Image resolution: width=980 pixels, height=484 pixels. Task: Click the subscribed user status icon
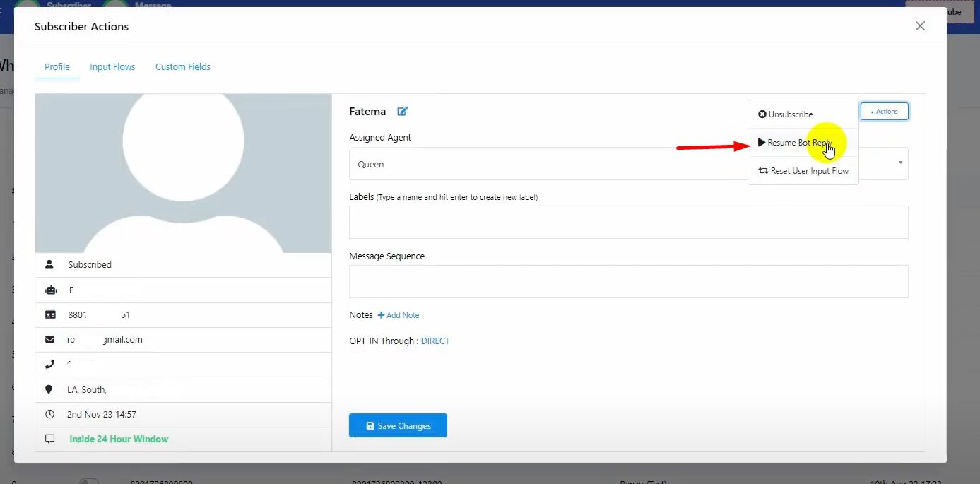(49, 264)
